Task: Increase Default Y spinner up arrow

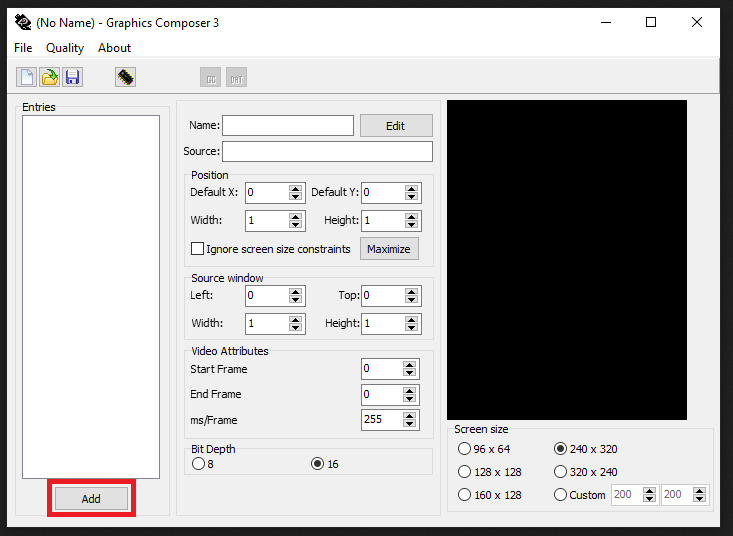Action: point(411,188)
